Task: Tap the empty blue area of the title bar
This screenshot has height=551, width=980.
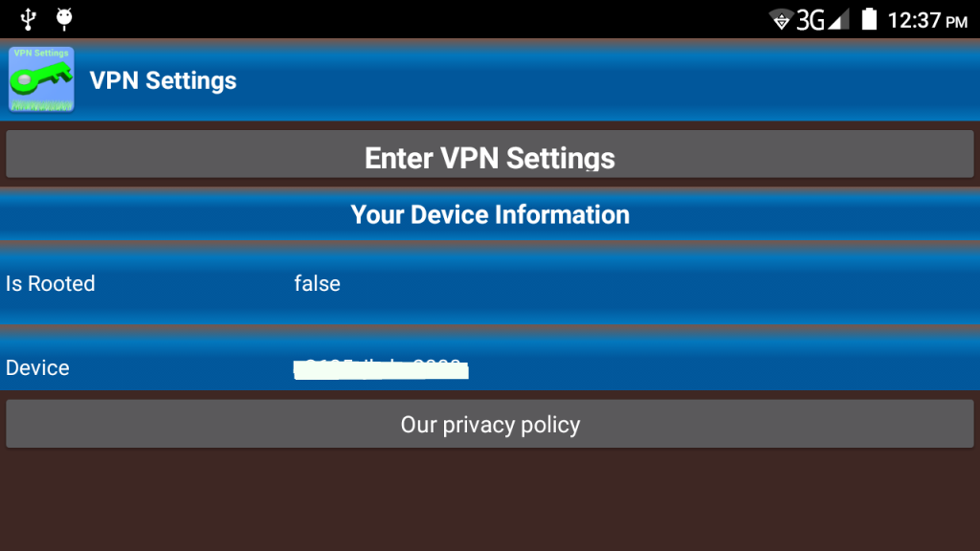Action: coord(612,80)
